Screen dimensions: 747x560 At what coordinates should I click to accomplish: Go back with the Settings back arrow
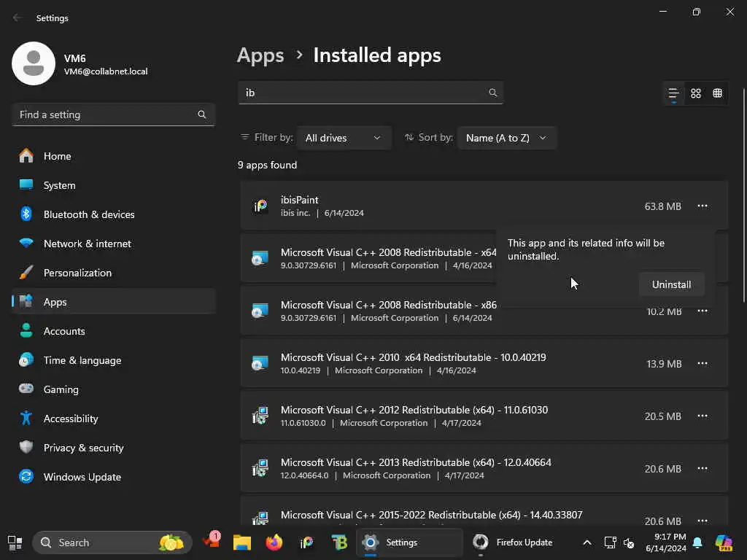tap(18, 17)
